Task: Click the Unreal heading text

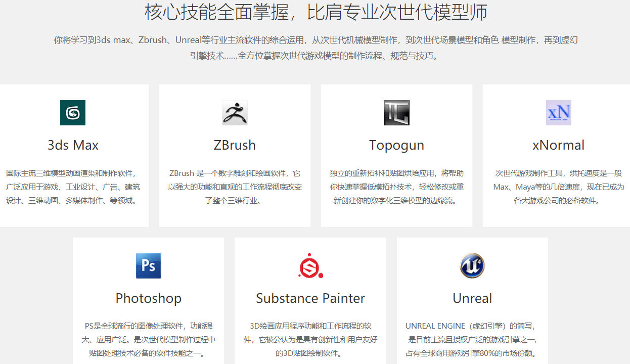Action: (x=472, y=298)
